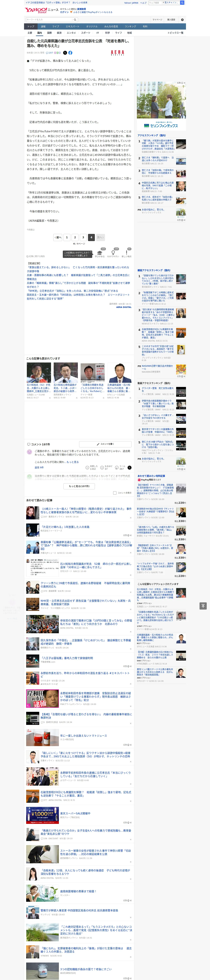Click the back-to-top arrow button

[203, 606]
